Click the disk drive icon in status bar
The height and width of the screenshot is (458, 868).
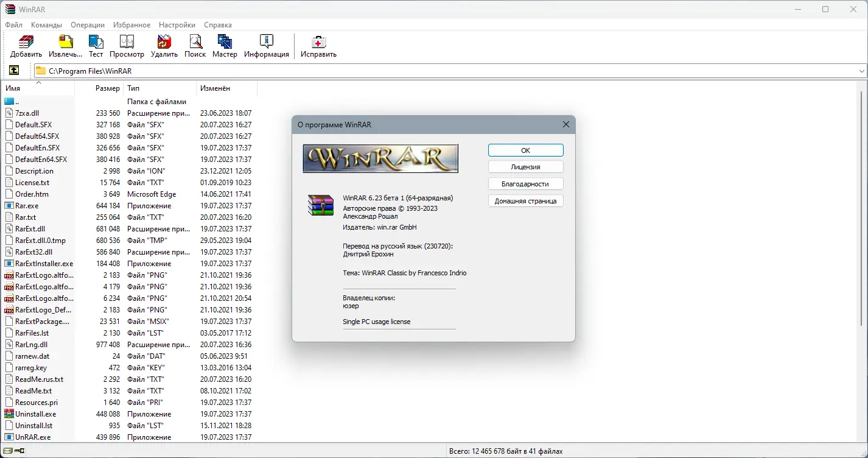pyautogui.click(x=7, y=451)
